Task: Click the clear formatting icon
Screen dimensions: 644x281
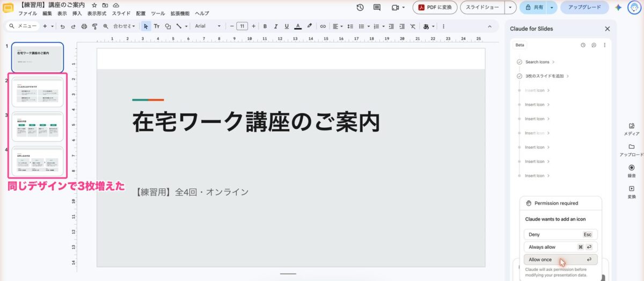Action: [x=412, y=26]
